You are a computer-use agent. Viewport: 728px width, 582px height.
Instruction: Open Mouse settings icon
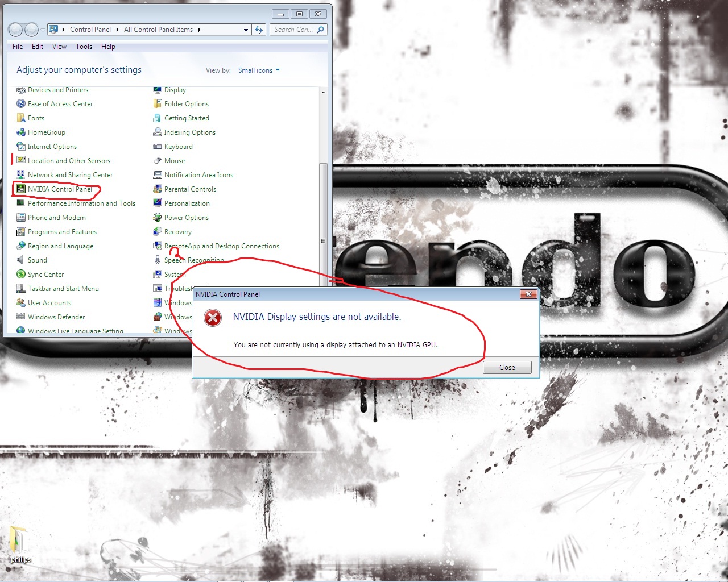point(158,161)
